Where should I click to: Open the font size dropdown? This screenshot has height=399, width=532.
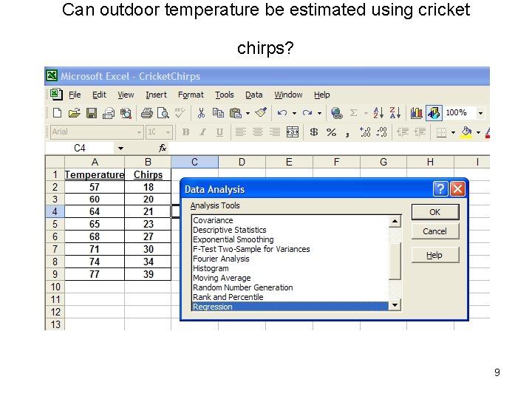coord(168,132)
